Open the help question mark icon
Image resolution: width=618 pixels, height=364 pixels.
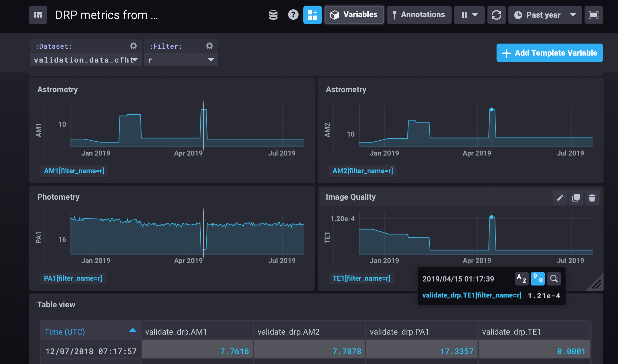pos(293,15)
